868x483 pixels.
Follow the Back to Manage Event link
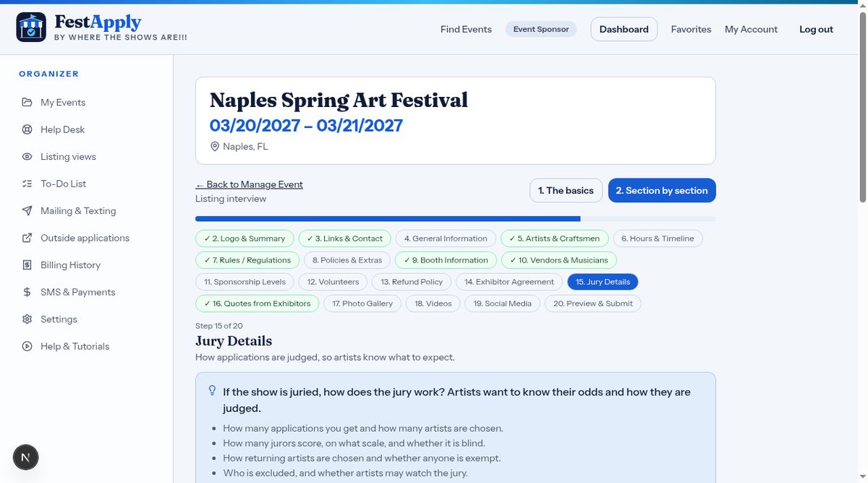(249, 184)
